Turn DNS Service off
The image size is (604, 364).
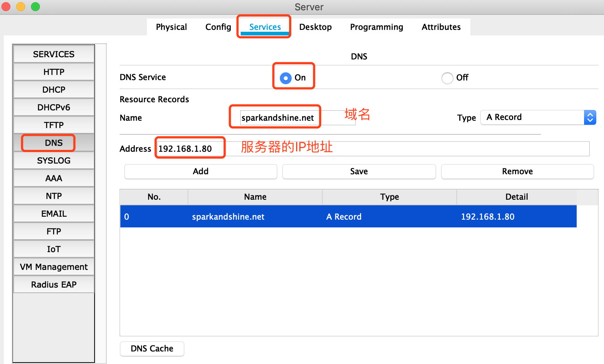[447, 78]
